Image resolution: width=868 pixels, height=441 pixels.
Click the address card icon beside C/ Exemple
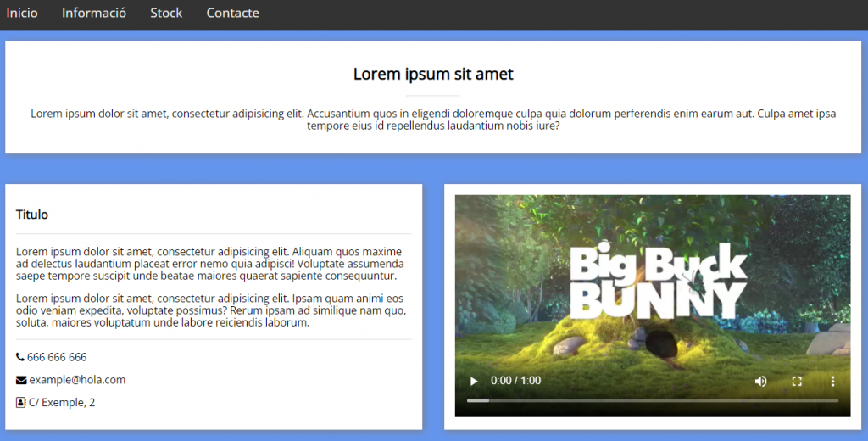coord(21,403)
